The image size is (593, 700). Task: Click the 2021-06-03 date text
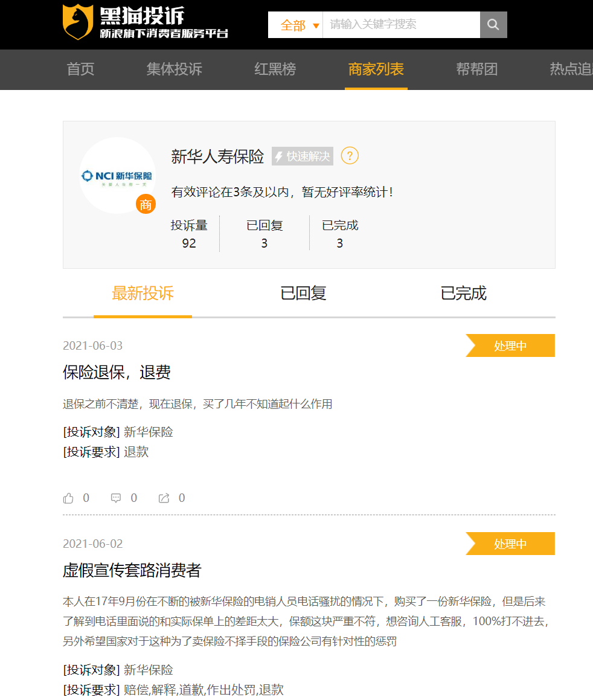coord(92,345)
